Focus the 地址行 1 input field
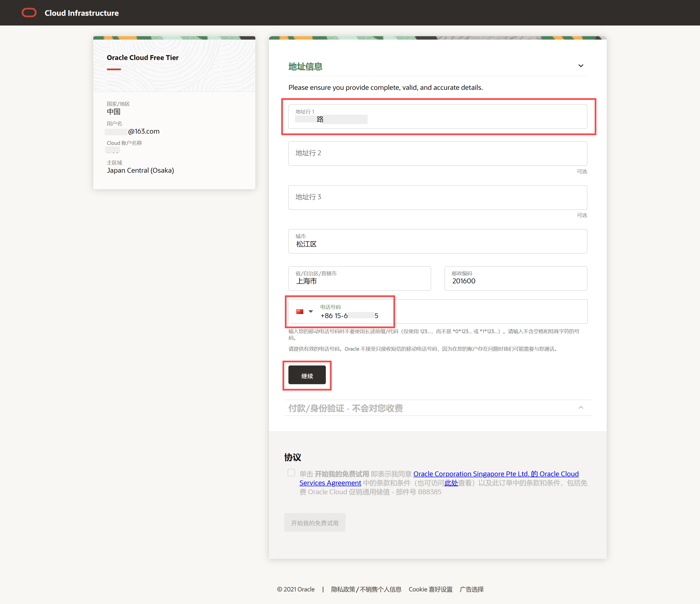Screen dimensions: 700x604 click(x=438, y=117)
